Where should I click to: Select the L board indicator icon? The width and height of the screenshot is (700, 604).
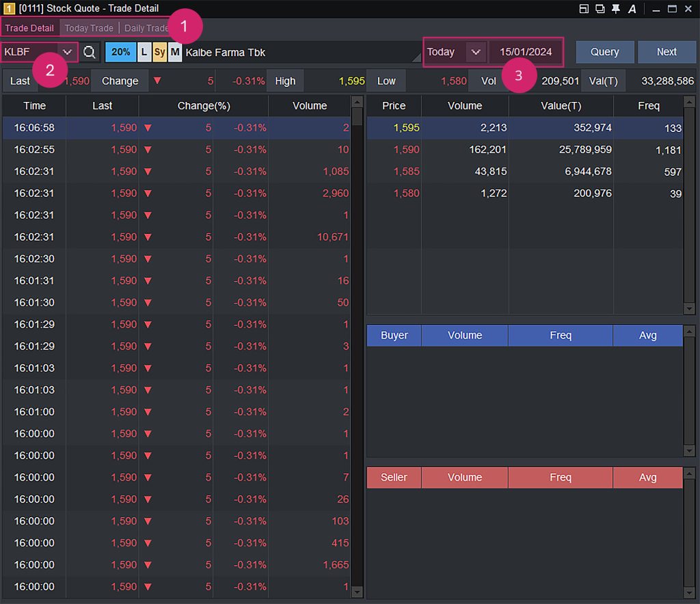pos(143,51)
